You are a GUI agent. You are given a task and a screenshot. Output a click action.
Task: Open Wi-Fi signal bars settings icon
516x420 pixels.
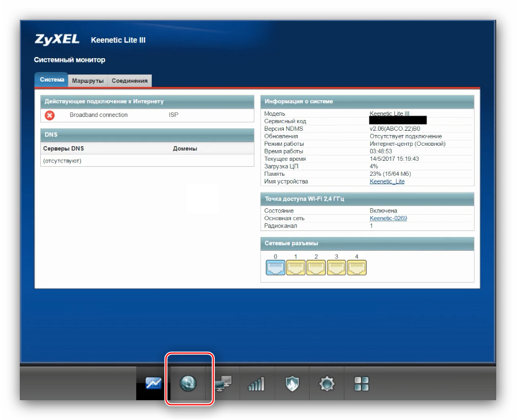point(256,383)
